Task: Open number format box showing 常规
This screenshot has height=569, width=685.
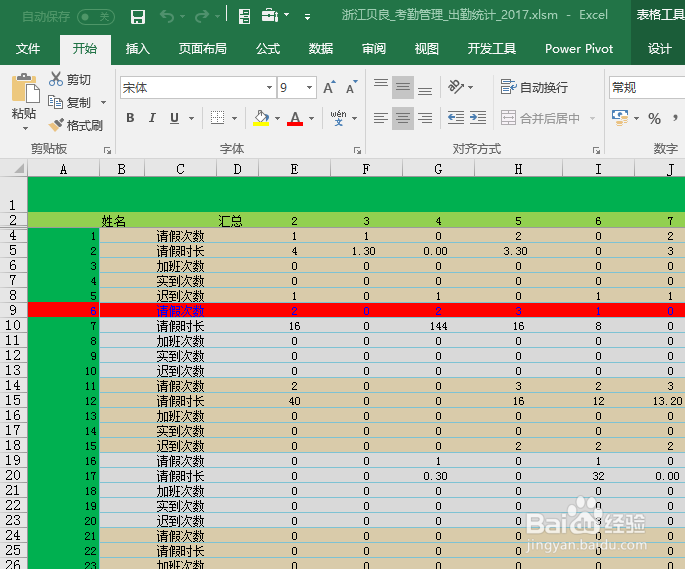Action: (x=647, y=88)
